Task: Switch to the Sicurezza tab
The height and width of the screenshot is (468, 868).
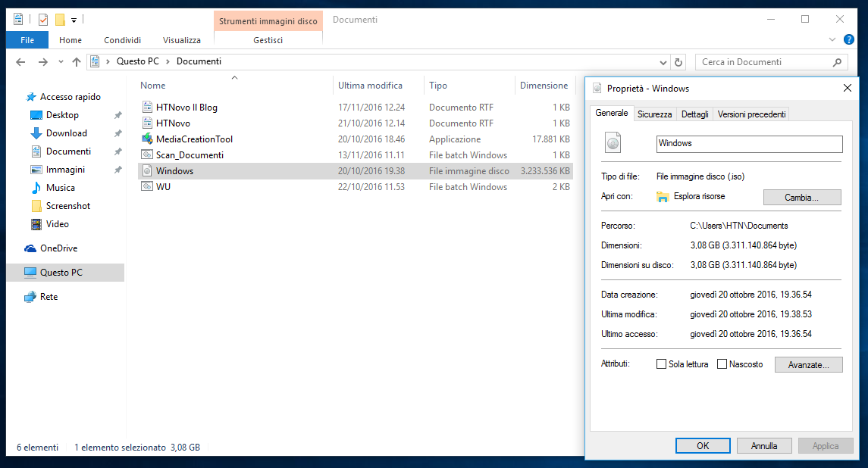Action: 654,114
